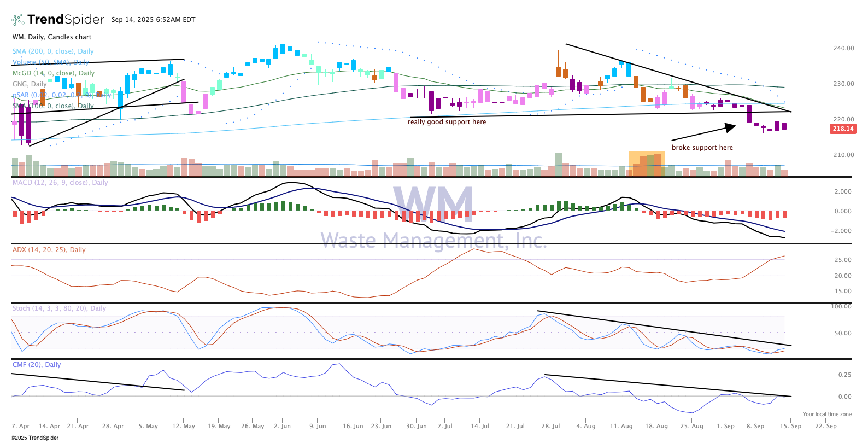
Task: Click the WM, Daily, Candles chart title
Action: [x=52, y=37]
